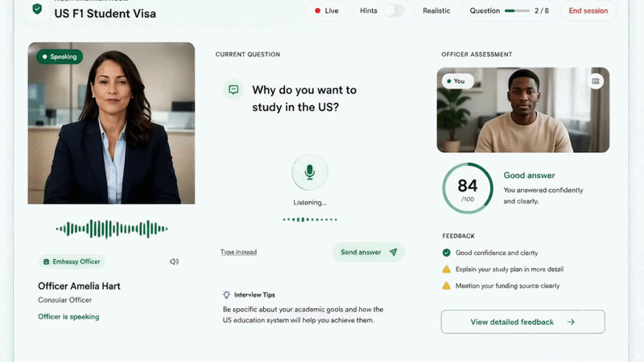This screenshot has width=644, height=362.
Task: Click the Interview Tips lightbulb icon
Action: (x=226, y=294)
